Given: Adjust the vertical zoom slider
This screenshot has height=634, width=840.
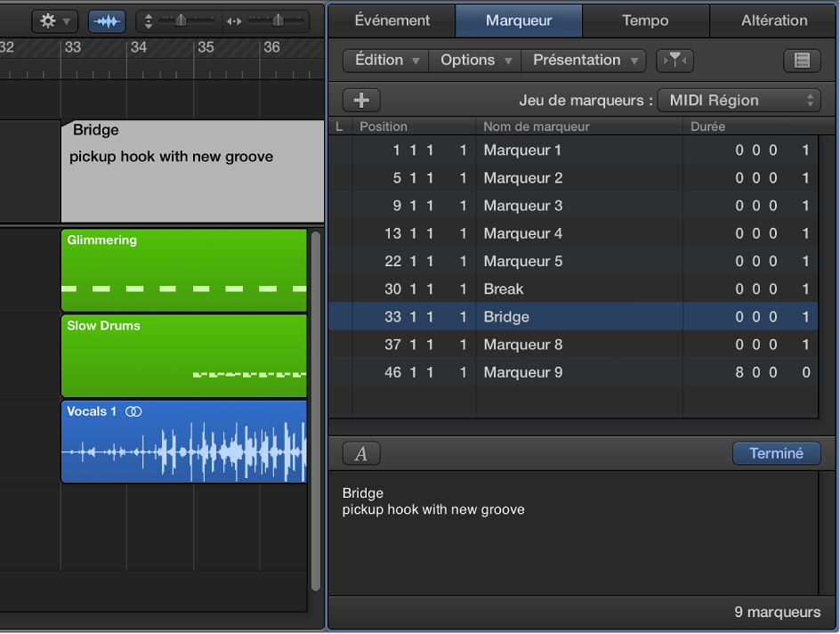Looking at the screenshot, I should (x=182, y=20).
